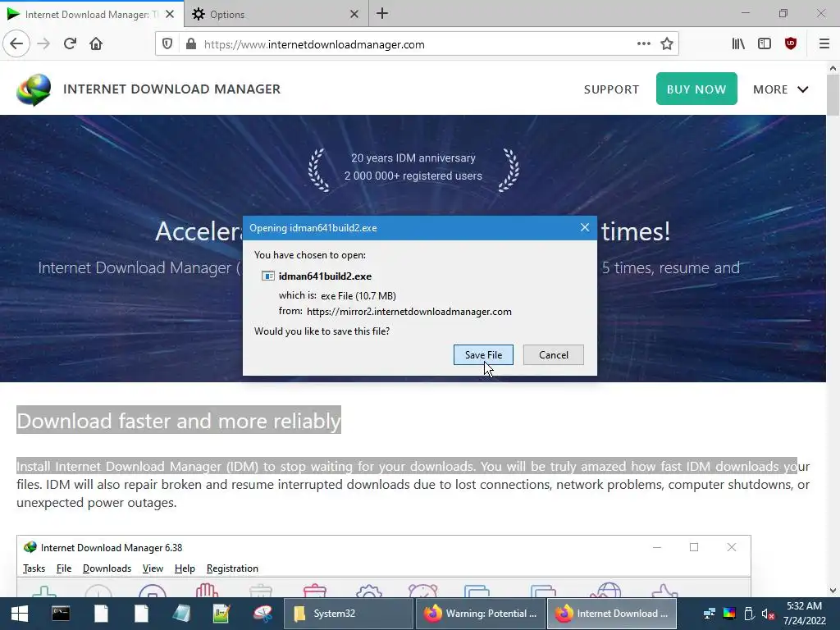Switch to Internet Download taskbar window
840x630 pixels.
tap(612, 614)
